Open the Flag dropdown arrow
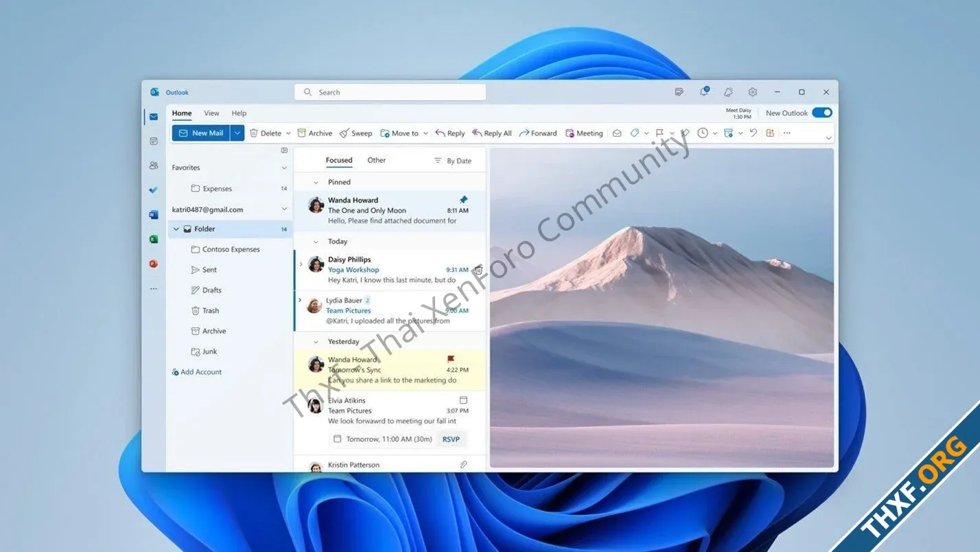Screen dimensions: 980x552 (672, 134)
